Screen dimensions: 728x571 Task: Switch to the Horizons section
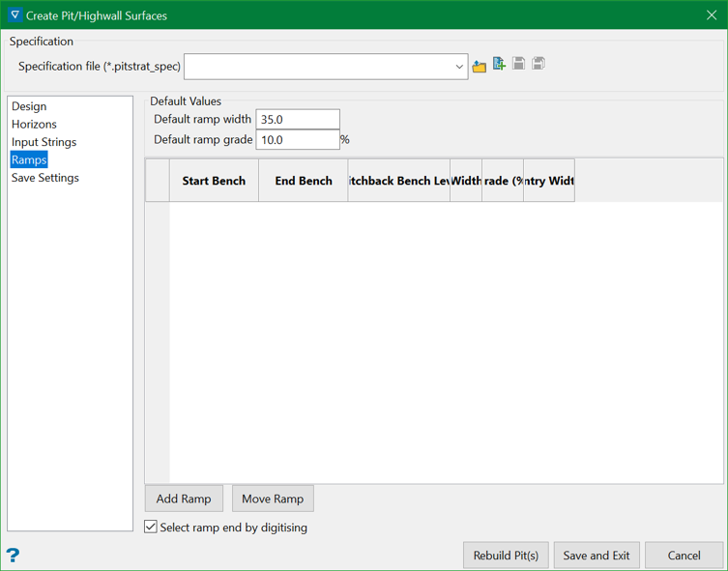34,125
